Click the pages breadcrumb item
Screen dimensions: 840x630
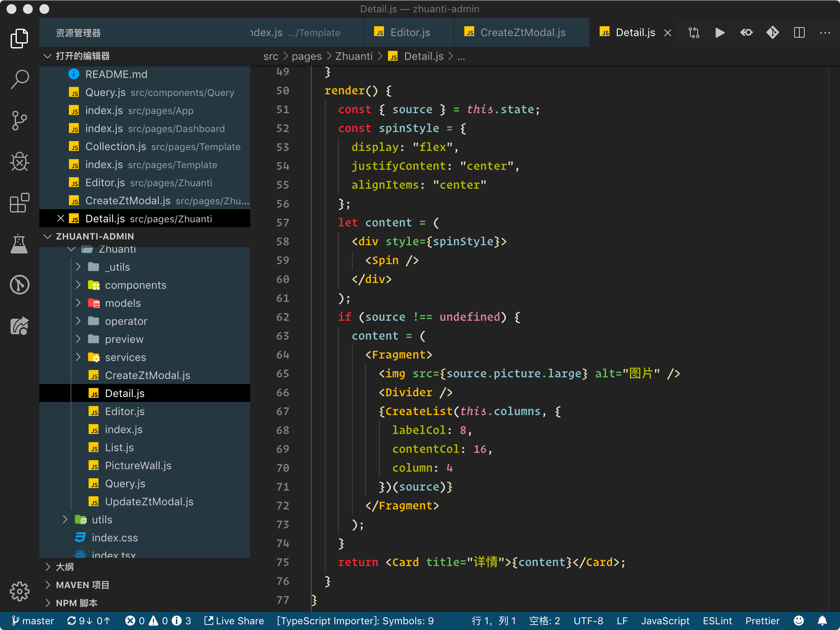click(x=306, y=56)
